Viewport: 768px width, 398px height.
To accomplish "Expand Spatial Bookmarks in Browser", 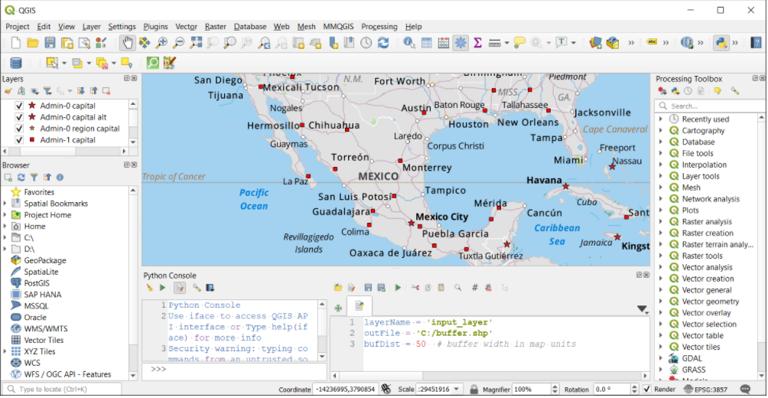I will pyautogui.click(x=5, y=203).
